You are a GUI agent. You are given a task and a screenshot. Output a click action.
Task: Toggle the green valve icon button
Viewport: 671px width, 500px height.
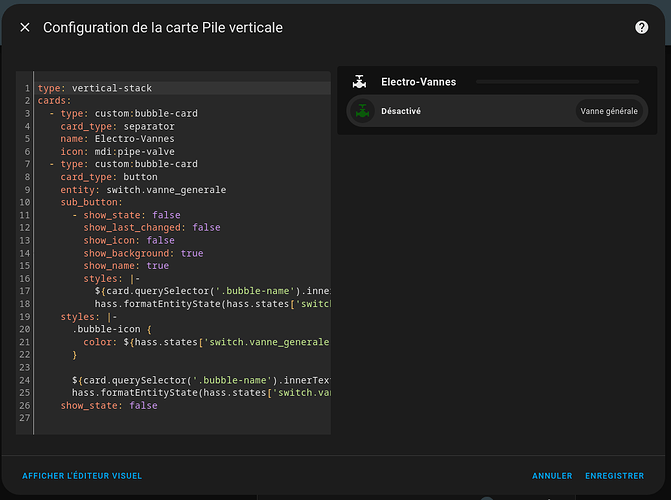point(362,111)
